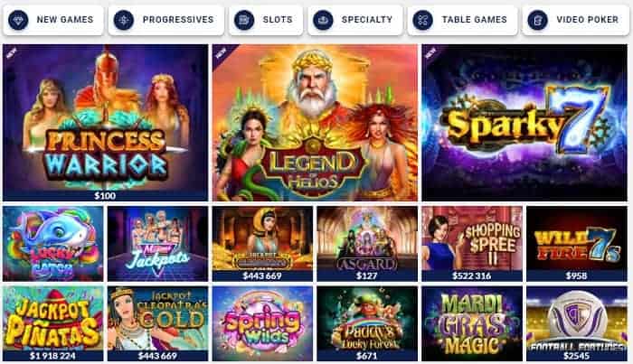This screenshot has height=364, width=633.
Task: Select the Video Poker label
Action: 588,20
